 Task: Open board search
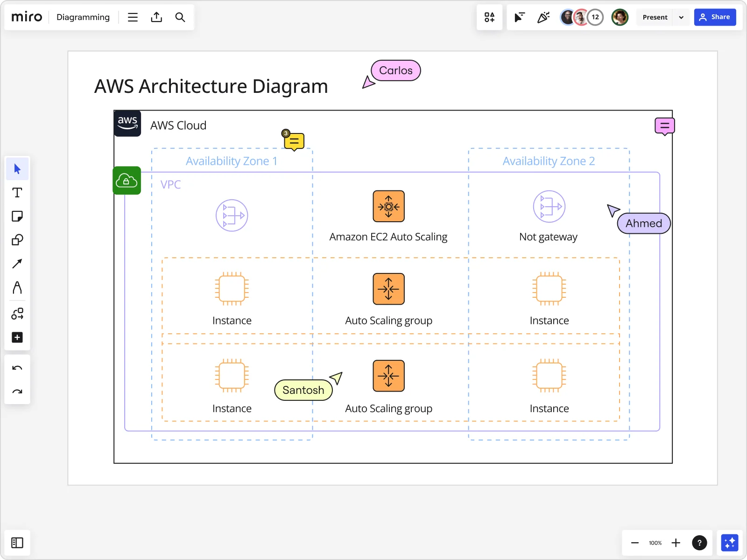click(180, 17)
